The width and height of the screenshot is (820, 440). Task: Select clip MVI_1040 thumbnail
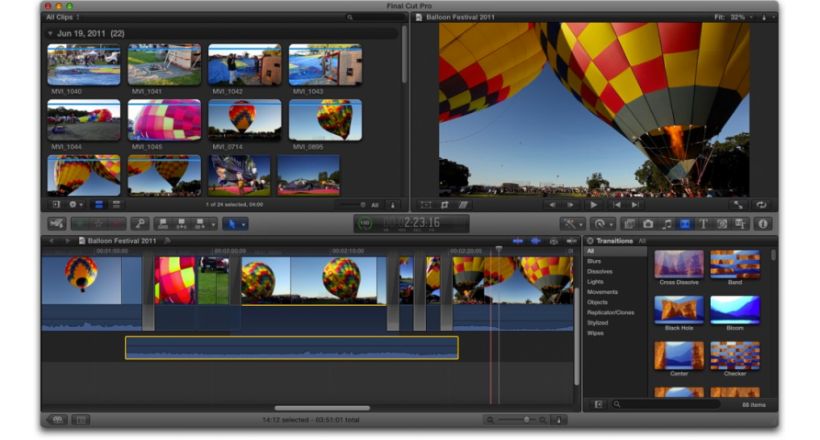(84, 65)
